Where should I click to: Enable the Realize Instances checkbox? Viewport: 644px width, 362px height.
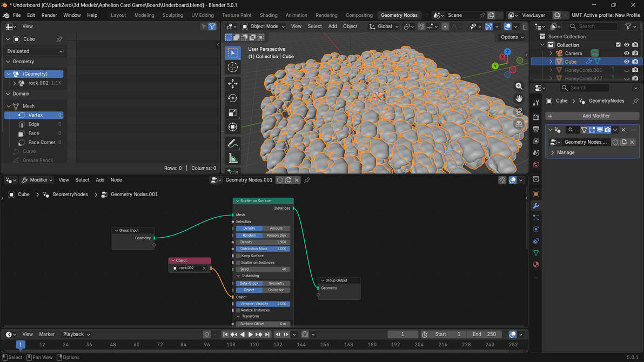coord(238,310)
